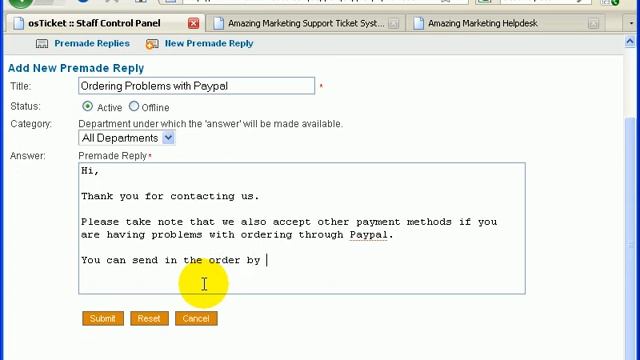Close the Amazing Marketing Helpdesk tab
Image resolution: width=640 pixels, height=360 pixels.
coord(593,24)
